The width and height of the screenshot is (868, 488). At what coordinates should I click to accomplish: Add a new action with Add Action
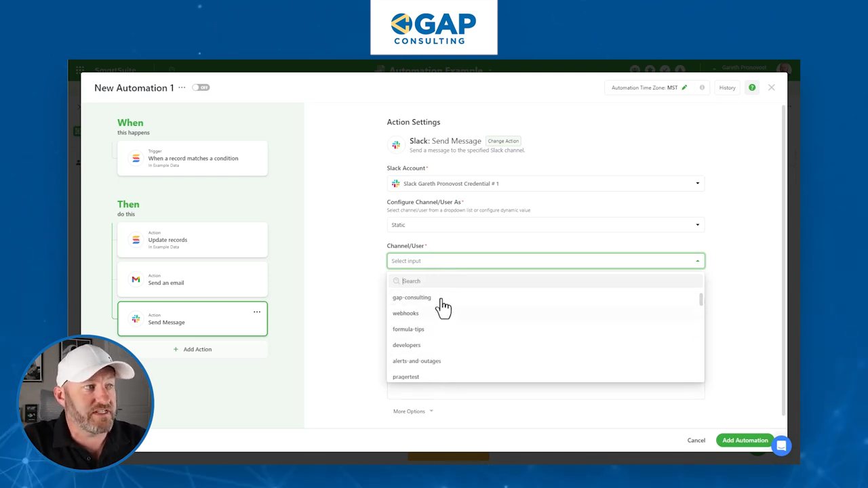pos(193,349)
